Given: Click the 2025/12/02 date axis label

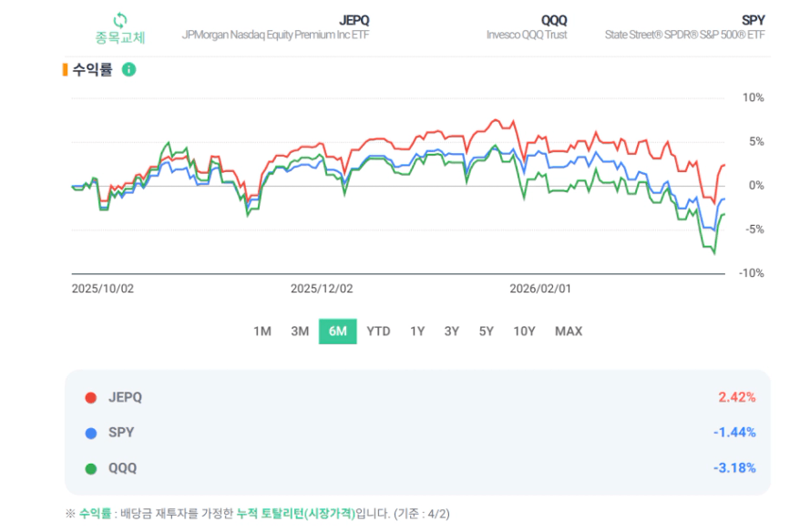Looking at the screenshot, I should click(x=321, y=288).
